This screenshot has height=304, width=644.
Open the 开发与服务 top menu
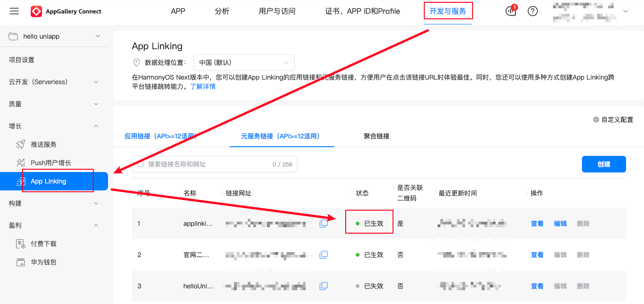click(x=448, y=11)
